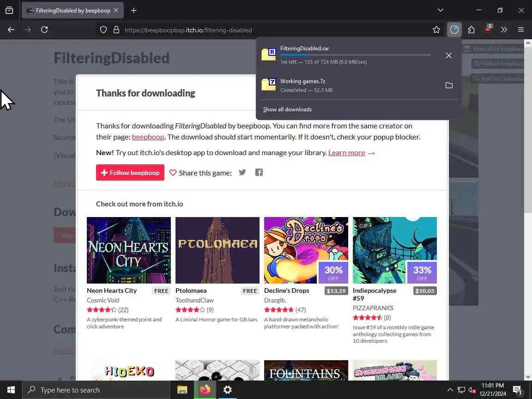Open beepboop creator page link
Image resolution: width=532 pixels, height=399 pixels.
point(148,137)
